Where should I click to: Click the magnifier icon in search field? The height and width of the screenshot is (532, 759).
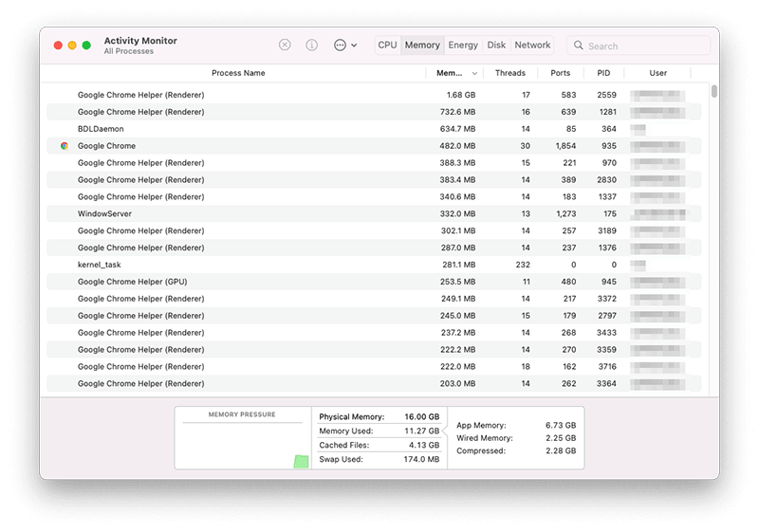[578, 46]
